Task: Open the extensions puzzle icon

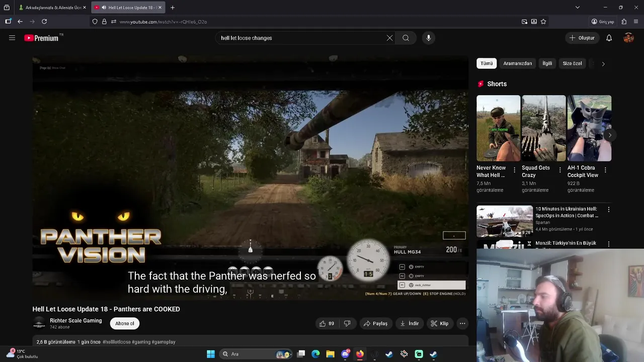Action: coord(624,22)
